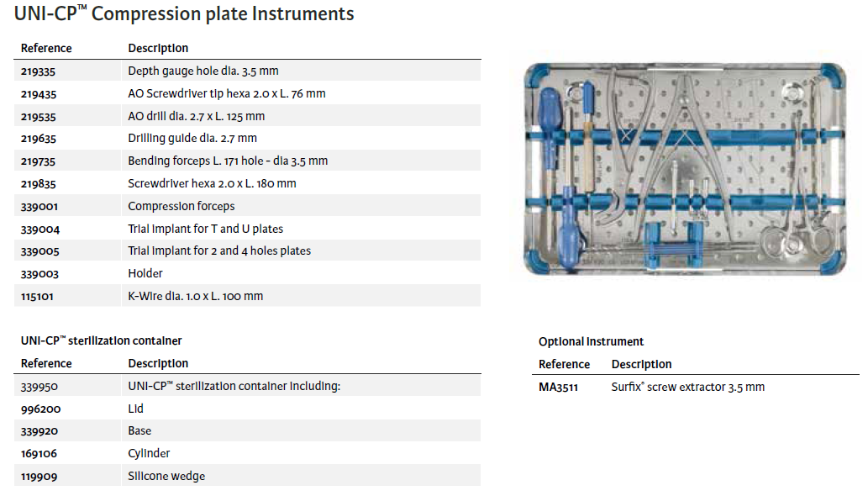Click the Surfix screw extractor 3.5 mm text
The image size is (868, 496).
pos(687,387)
